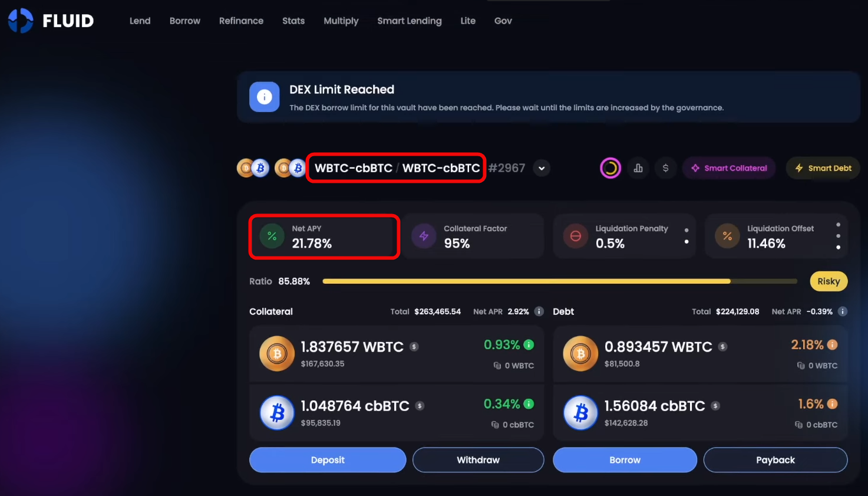This screenshot has height=496, width=868.
Task: Expand the Liquidation Penalty dots indicator
Action: coord(687,236)
